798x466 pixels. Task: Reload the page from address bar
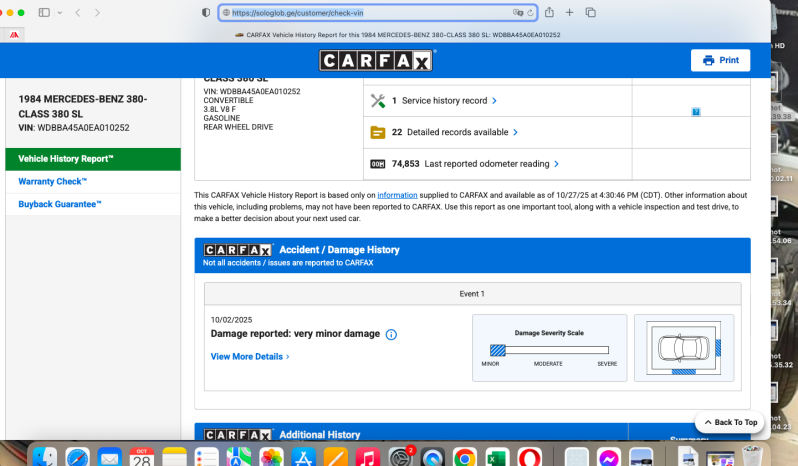click(532, 13)
